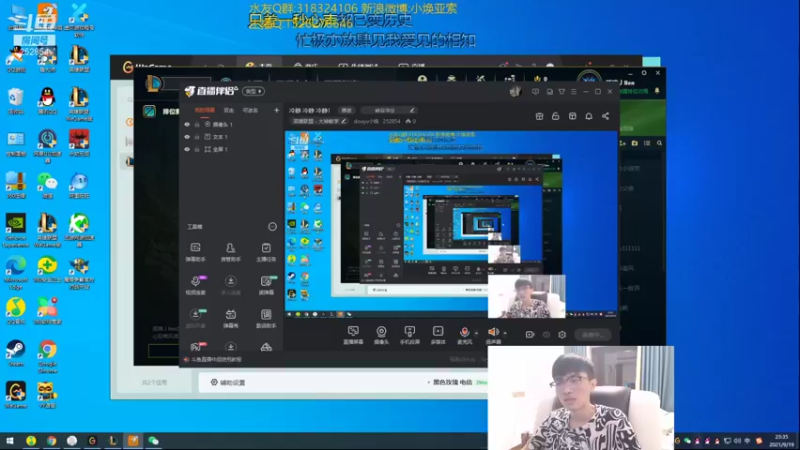The width and height of the screenshot is (800, 450).
Task: Open the WeChat desktop shortcut
Action: pyautogui.click(x=47, y=185)
